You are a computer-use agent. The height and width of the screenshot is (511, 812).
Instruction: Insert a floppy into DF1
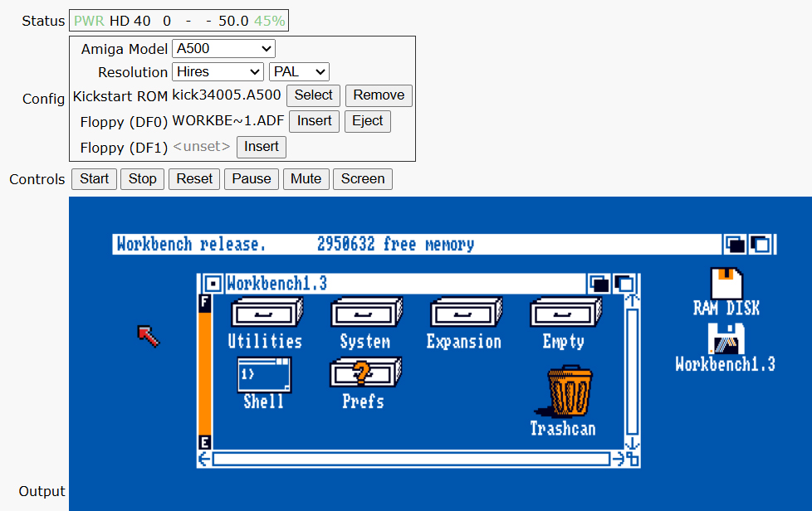click(261, 147)
